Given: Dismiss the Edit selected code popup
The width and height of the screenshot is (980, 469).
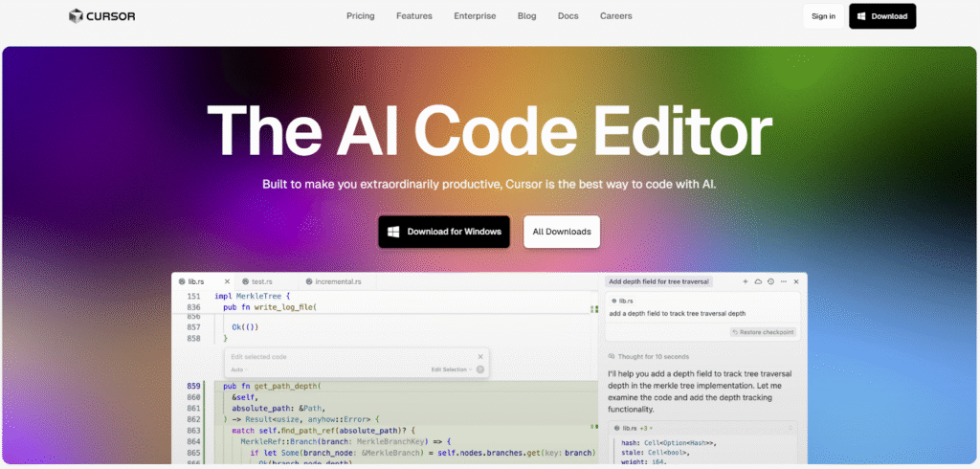Looking at the screenshot, I should (480, 357).
